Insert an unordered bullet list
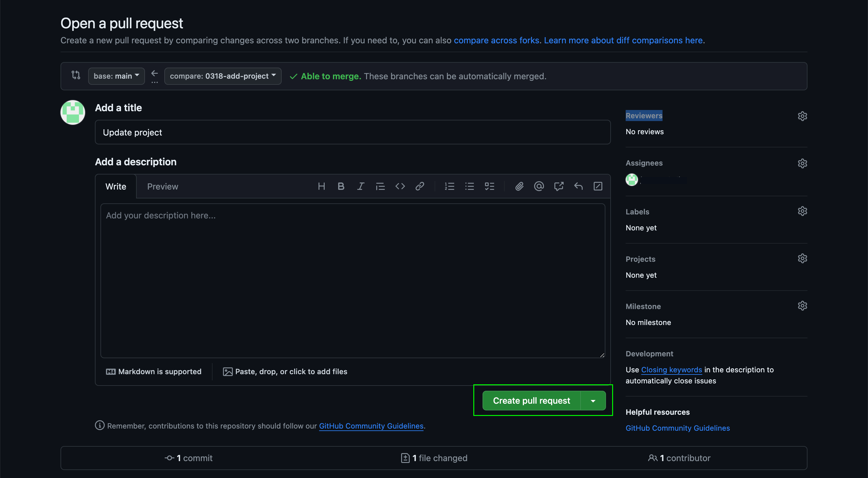This screenshot has width=868, height=478. tap(469, 186)
